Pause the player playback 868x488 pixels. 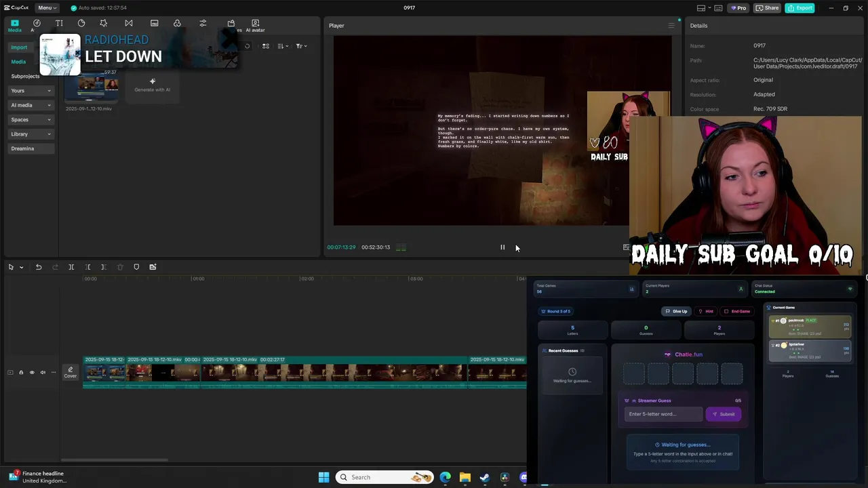coord(502,247)
